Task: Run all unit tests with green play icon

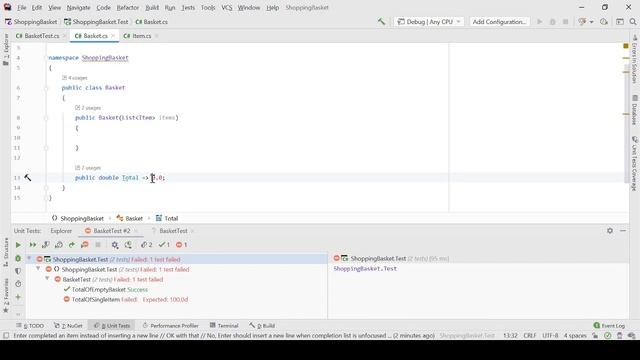Action: point(18,245)
